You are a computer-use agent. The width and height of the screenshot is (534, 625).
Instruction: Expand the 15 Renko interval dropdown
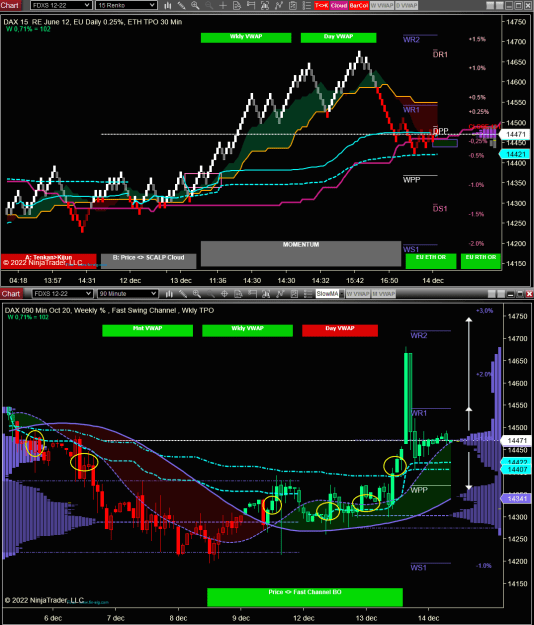[x=126, y=5]
